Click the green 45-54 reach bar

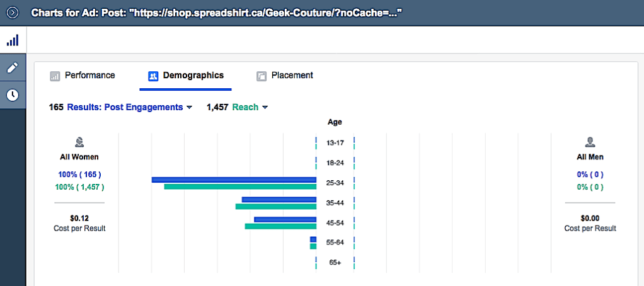(280, 226)
